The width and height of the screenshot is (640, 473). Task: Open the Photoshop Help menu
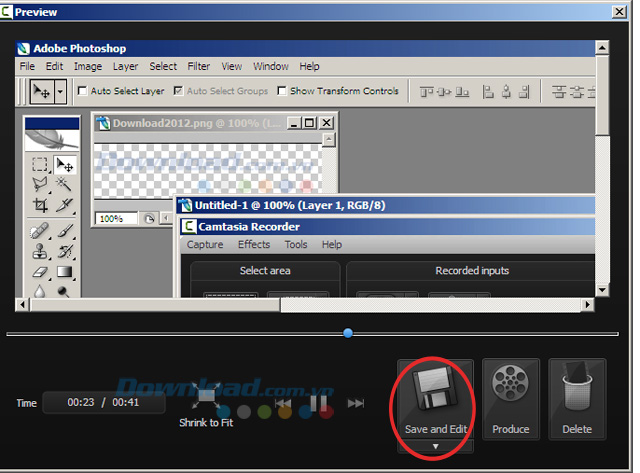point(309,66)
